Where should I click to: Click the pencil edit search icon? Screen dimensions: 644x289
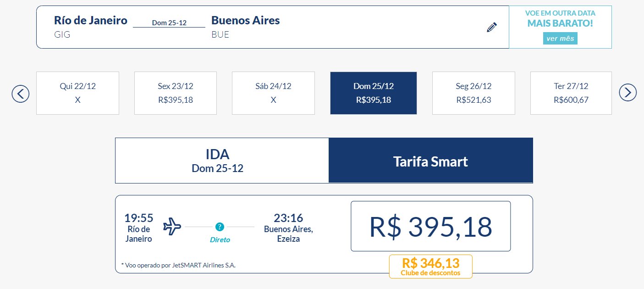[492, 27]
